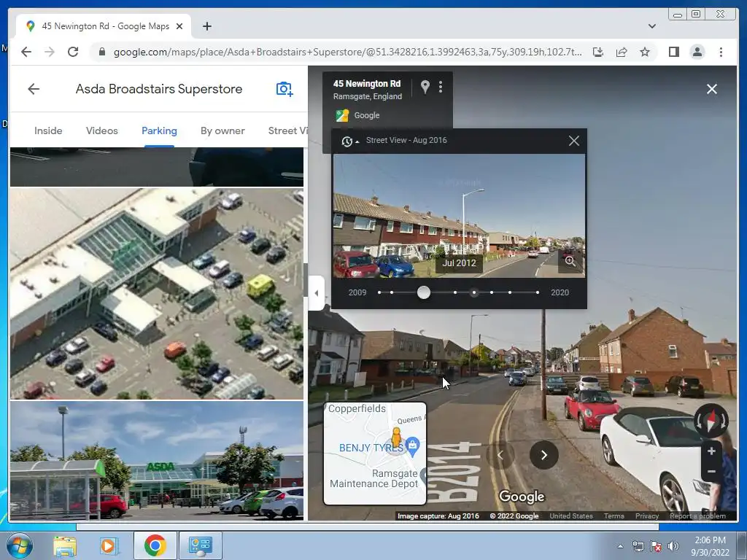This screenshot has width=747, height=560.
Task: Click browser back button
Action: pos(26,52)
